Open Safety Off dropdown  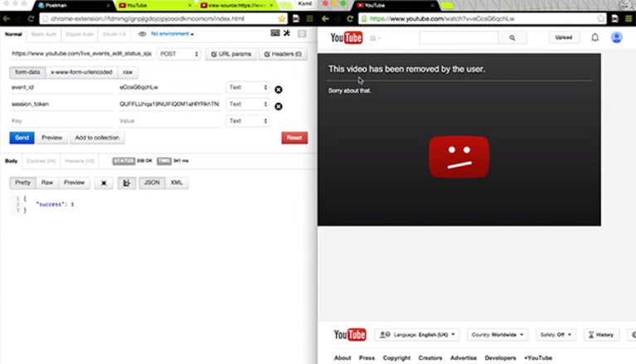(x=556, y=335)
